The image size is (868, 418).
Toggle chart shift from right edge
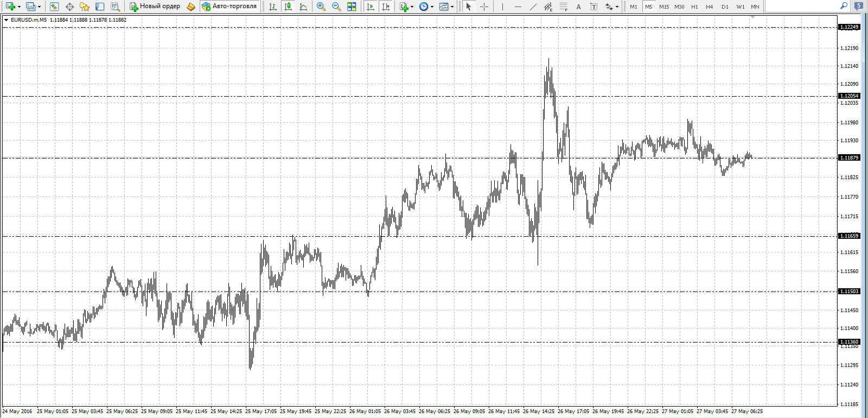(x=386, y=7)
